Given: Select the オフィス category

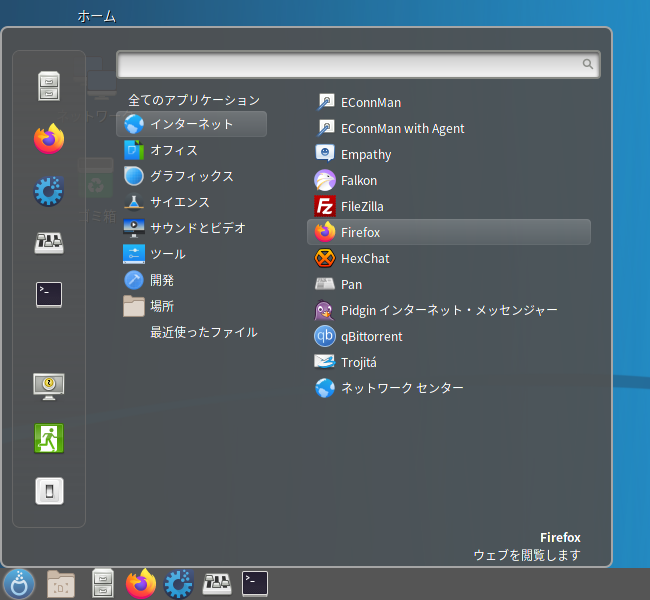Looking at the screenshot, I should (x=192, y=150).
